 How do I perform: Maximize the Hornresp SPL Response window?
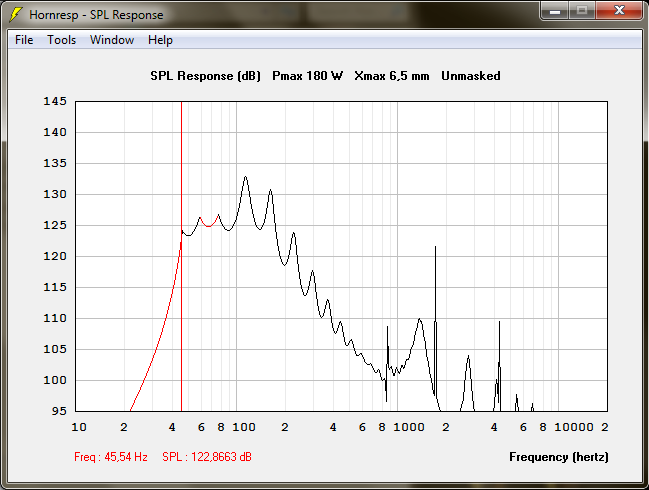coord(582,10)
